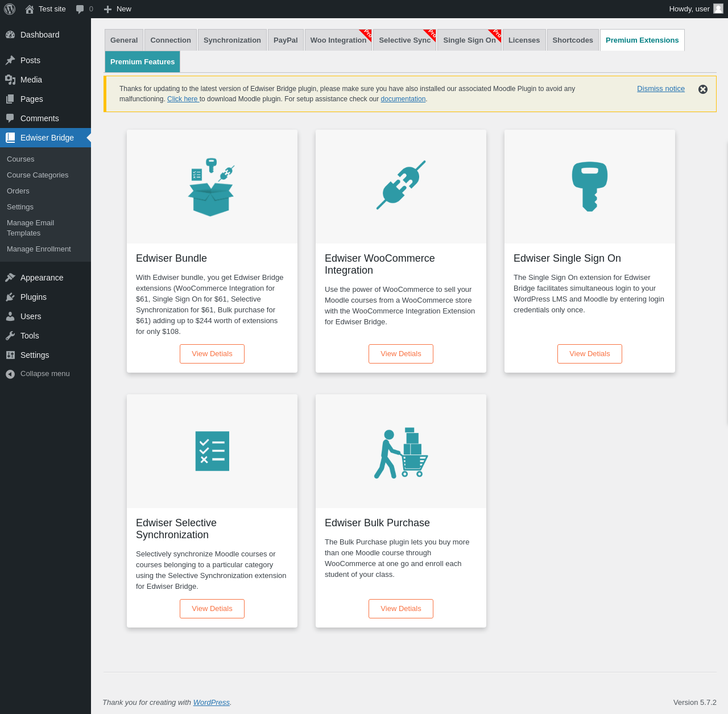Click the WooCommerce Integration plug image
The image size is (728, 714).
click(401, 185)
